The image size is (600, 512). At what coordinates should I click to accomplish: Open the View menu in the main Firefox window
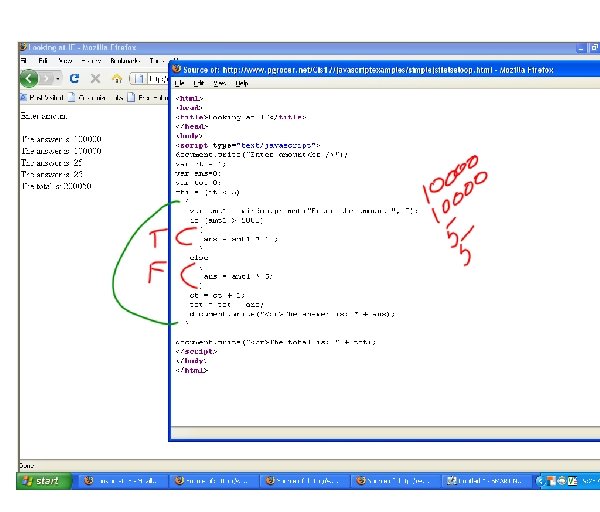65,60
